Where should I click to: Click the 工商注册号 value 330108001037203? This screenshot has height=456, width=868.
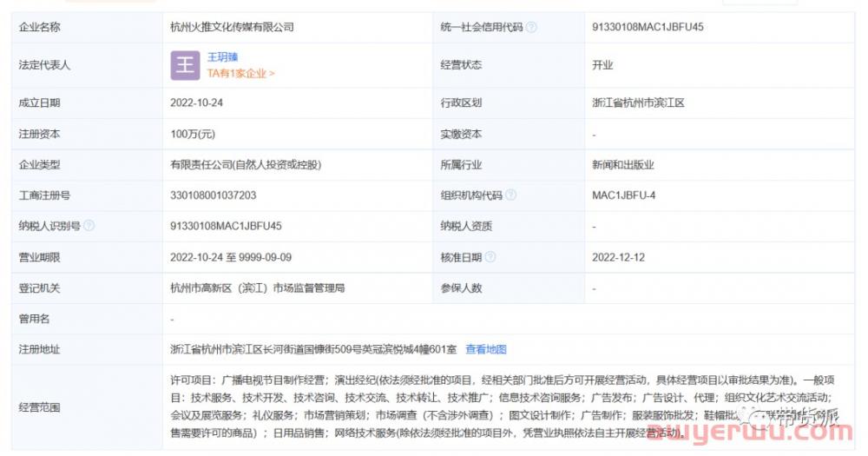pos(214,195)
